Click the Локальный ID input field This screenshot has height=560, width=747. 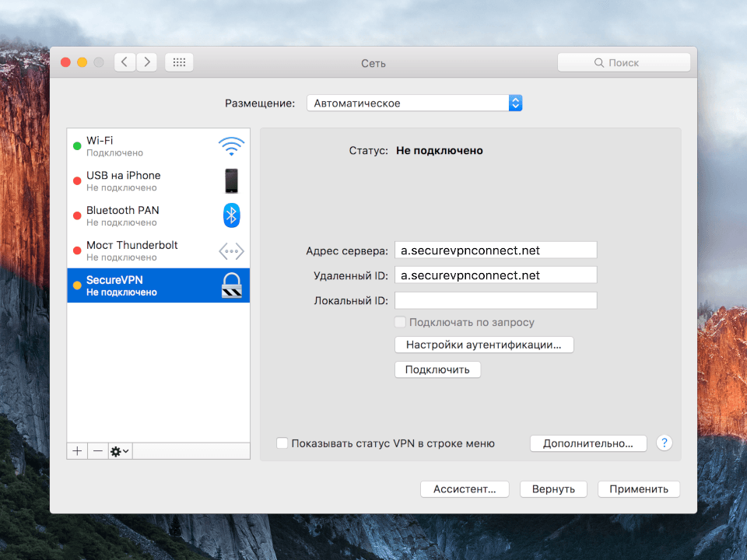pos(496,299)
